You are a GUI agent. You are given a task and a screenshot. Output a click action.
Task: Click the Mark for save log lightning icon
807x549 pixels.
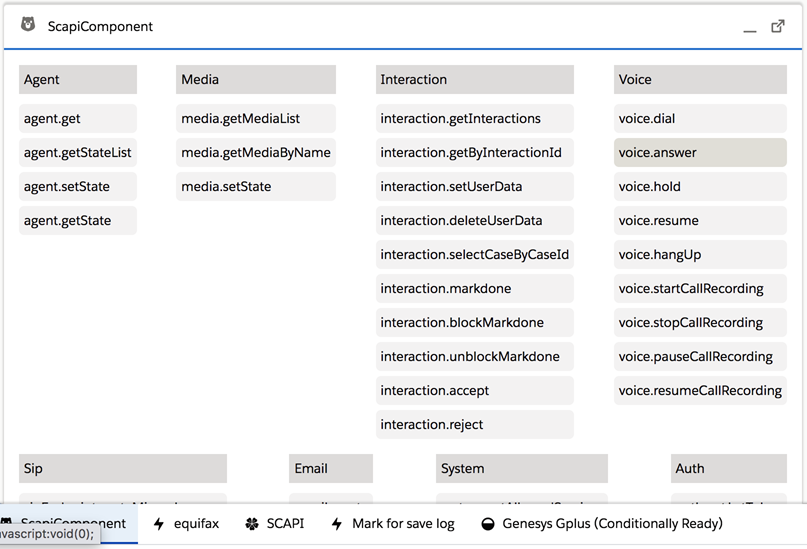[337, 523]
